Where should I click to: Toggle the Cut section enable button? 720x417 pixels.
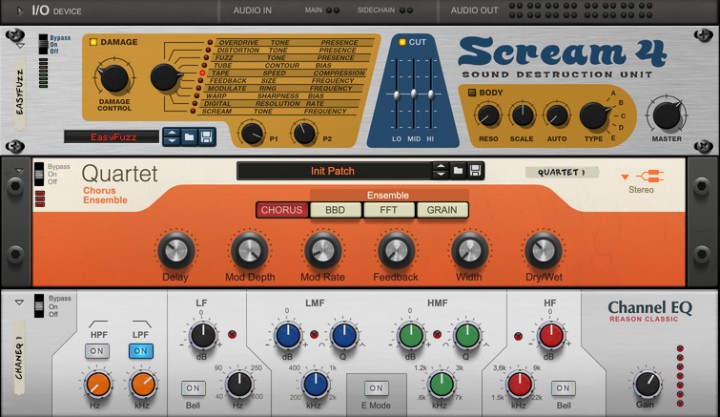click(402, 42)
